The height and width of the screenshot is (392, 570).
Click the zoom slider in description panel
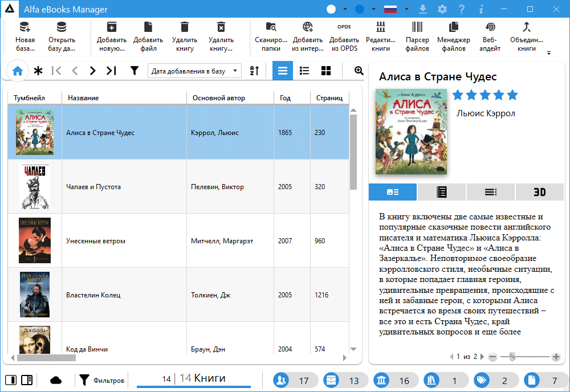tap(512, 357)
